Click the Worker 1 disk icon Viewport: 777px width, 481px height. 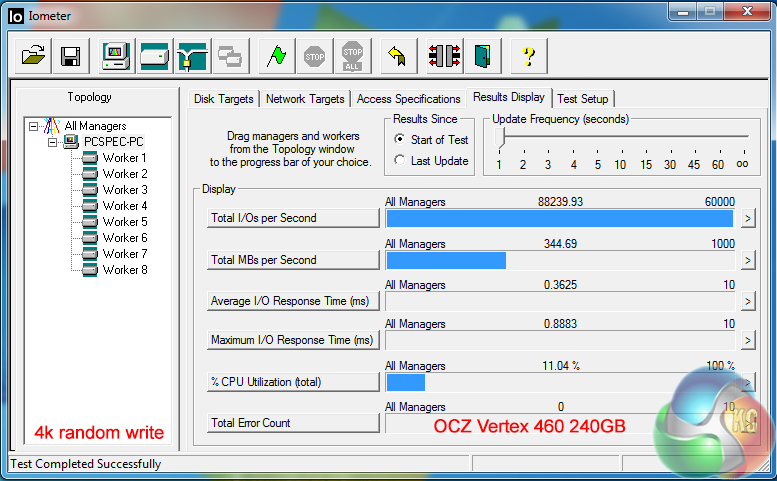pos(90,158)
